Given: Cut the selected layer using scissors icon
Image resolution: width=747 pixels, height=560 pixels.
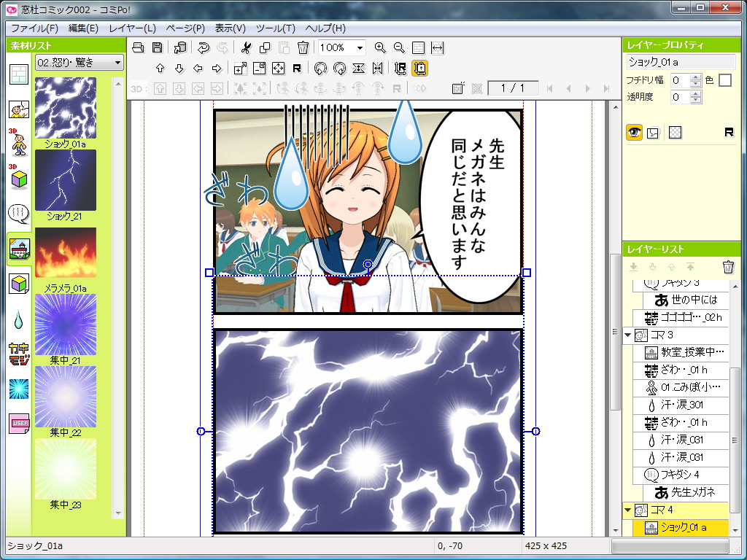Looking at the screenshot, I should pos(246,47).
